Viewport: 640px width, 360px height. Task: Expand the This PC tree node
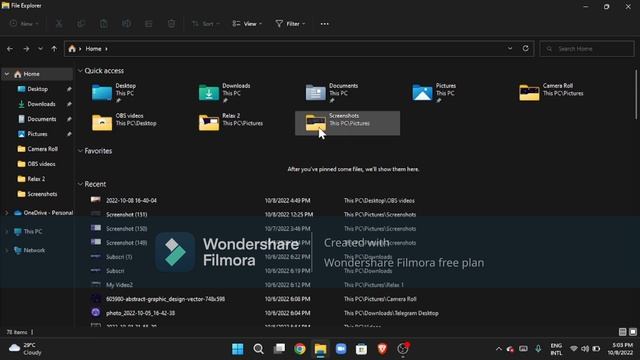pyautogui.click(x=7, y=231)
